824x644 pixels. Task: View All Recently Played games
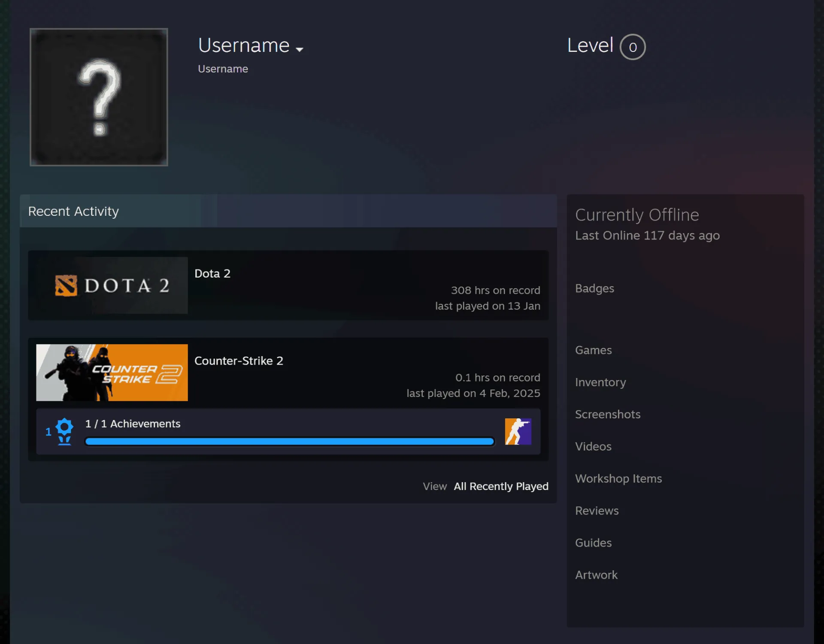pos(501,486)
